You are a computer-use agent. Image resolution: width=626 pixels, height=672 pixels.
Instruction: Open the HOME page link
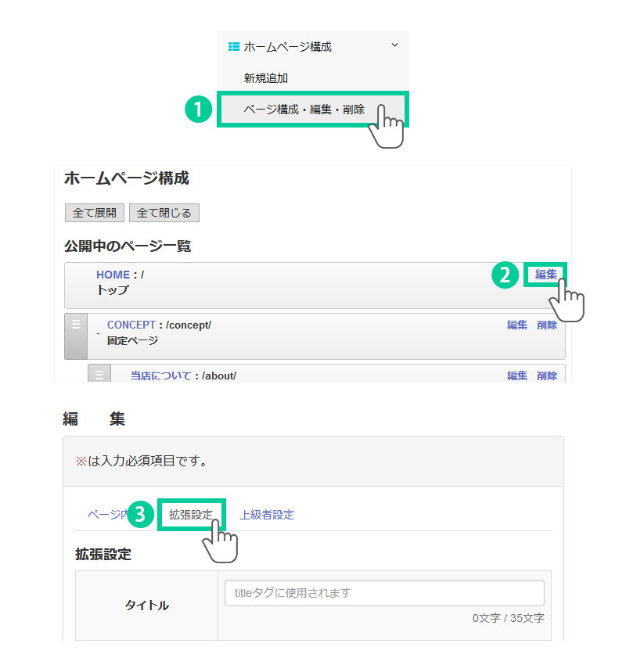(x=113, y=275)
